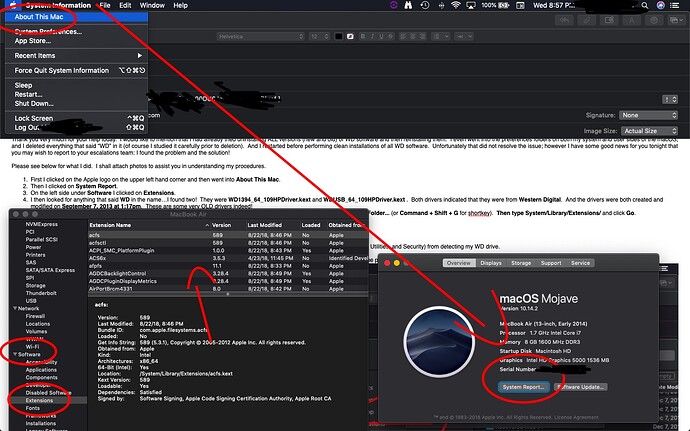Toggle bold formatting in Mail

point(363,36)
